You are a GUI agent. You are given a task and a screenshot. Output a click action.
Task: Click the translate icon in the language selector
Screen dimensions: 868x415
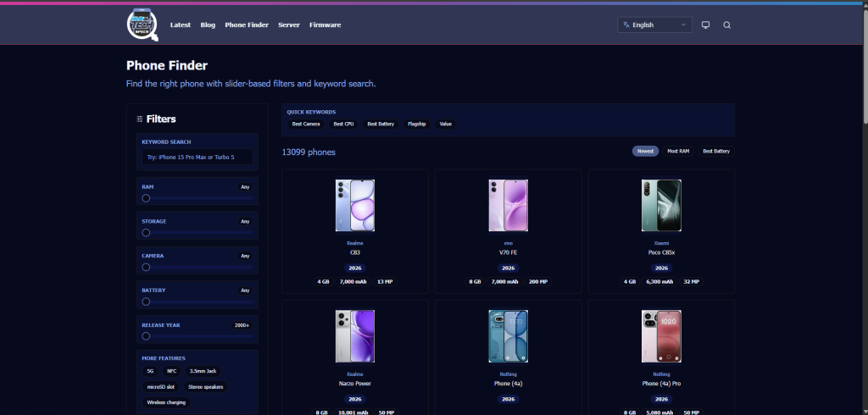click(626, 25)
